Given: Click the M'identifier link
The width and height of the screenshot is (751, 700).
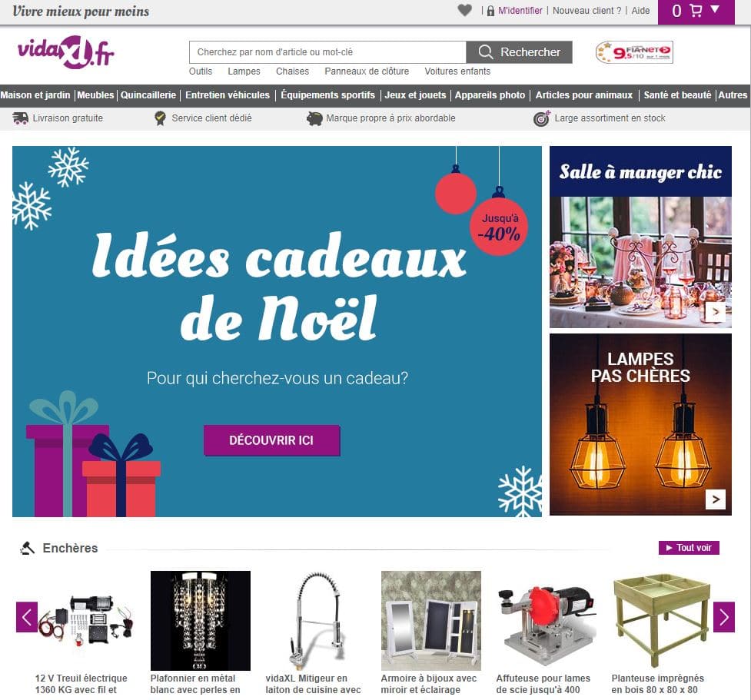Looking at the screenshot, I should pyautogui.click(x=520, y=11).
